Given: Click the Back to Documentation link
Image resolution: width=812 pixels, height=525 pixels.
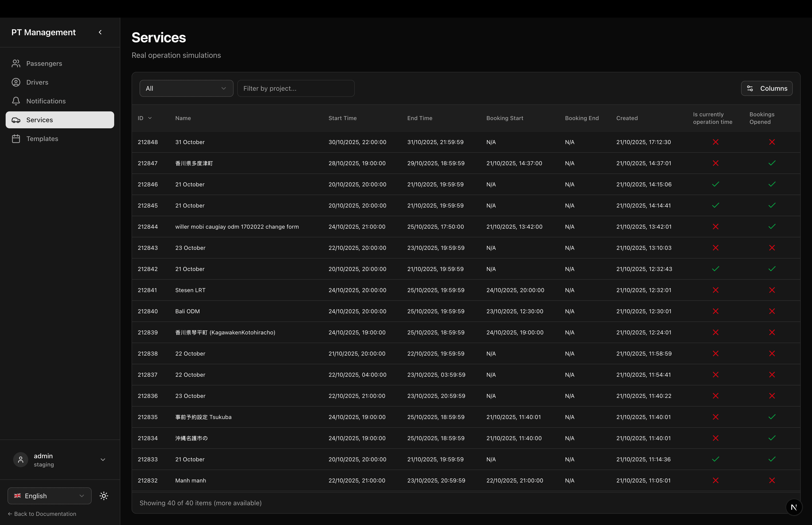Looking at the screenshot, I should 42,513.
